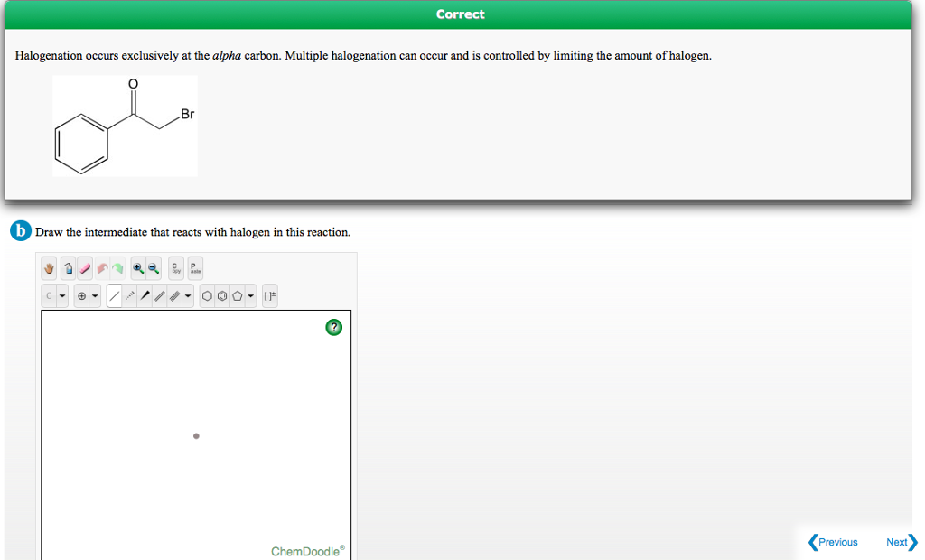Select the bracket charge tool

(x=270, y=294)
